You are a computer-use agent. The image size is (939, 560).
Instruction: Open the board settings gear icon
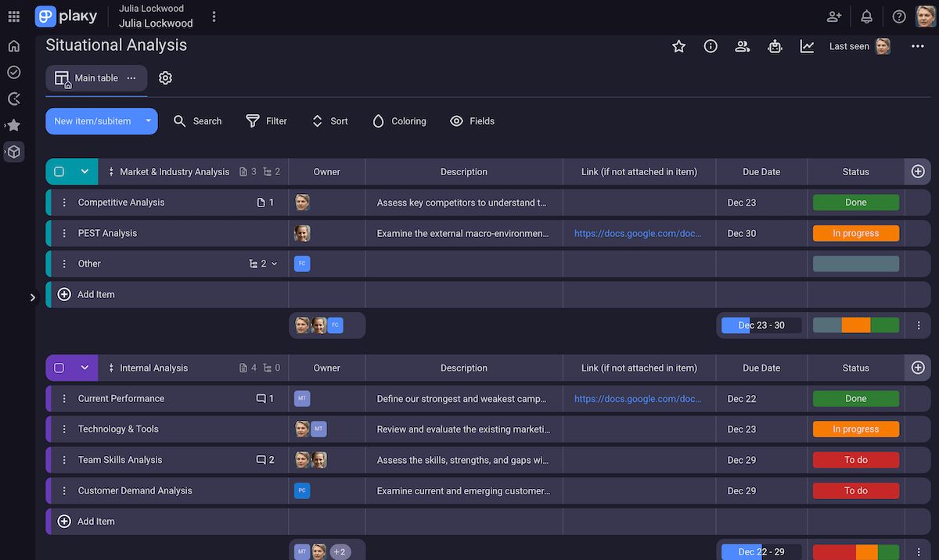(164, 77)
